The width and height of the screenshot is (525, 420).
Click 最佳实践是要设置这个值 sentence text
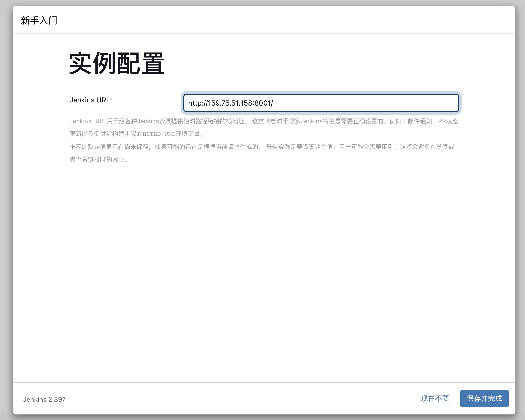[x=299, y=147]
